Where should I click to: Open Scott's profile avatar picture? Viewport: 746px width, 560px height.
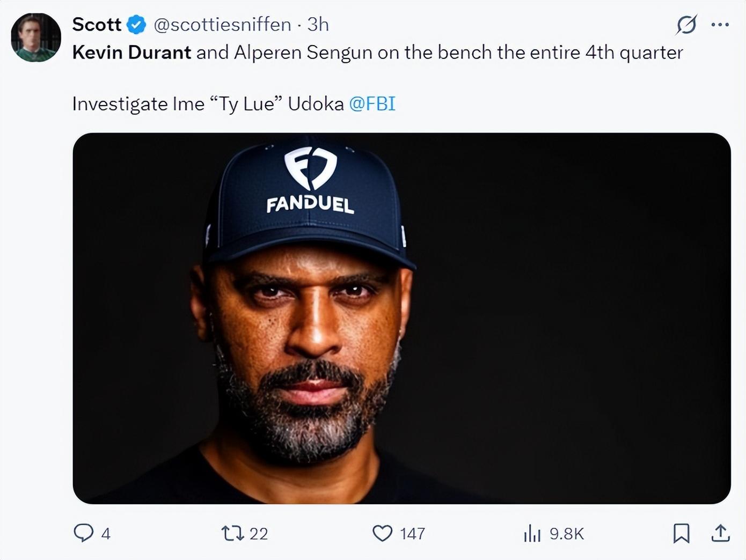[36, 38]
